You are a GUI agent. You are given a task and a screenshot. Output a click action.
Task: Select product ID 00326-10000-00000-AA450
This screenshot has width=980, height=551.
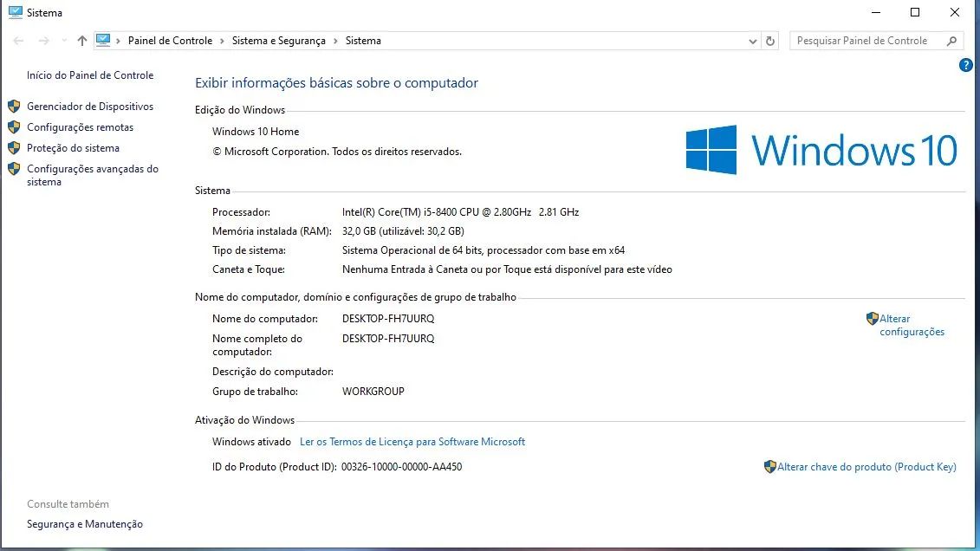point(402,467)
